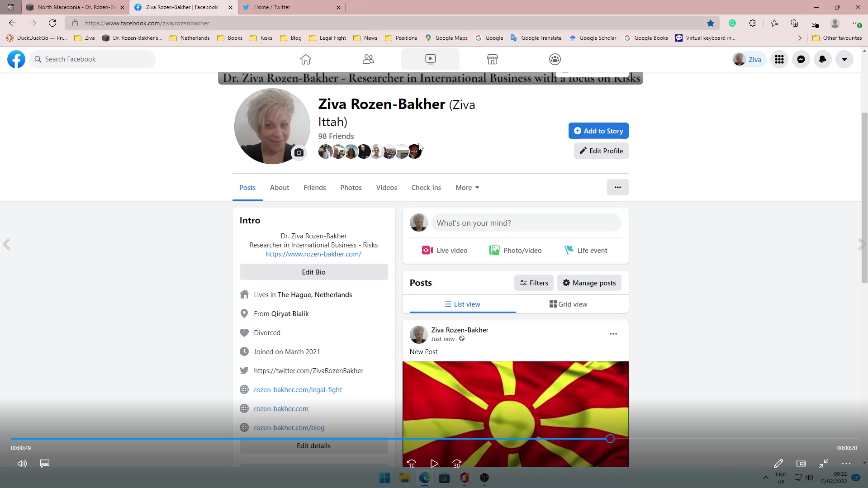This screenshot has width=868, height=488.
Task: Open Messenger icon
Action: tap(801, 59)
